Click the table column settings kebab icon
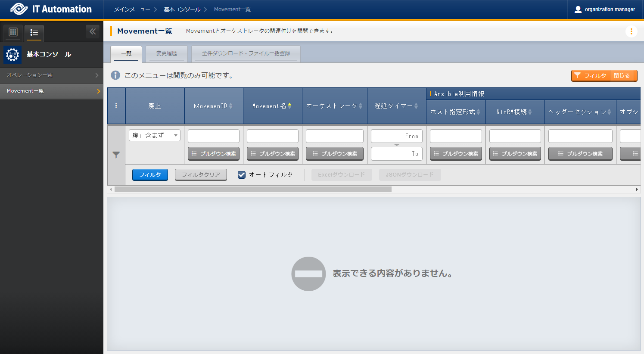Viewport: 644px width, 354px height. [x=116, y=106]
